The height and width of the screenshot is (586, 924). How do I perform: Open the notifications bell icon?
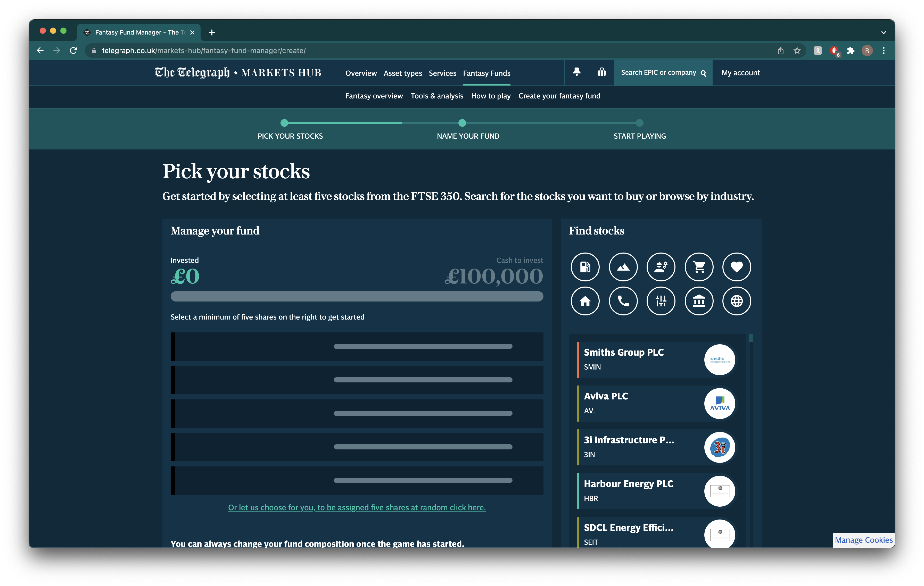point(576,72)
